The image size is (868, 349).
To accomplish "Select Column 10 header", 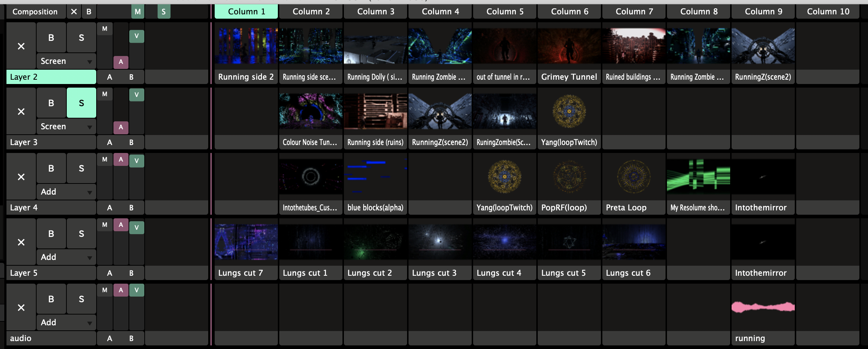I will (828, 12).
